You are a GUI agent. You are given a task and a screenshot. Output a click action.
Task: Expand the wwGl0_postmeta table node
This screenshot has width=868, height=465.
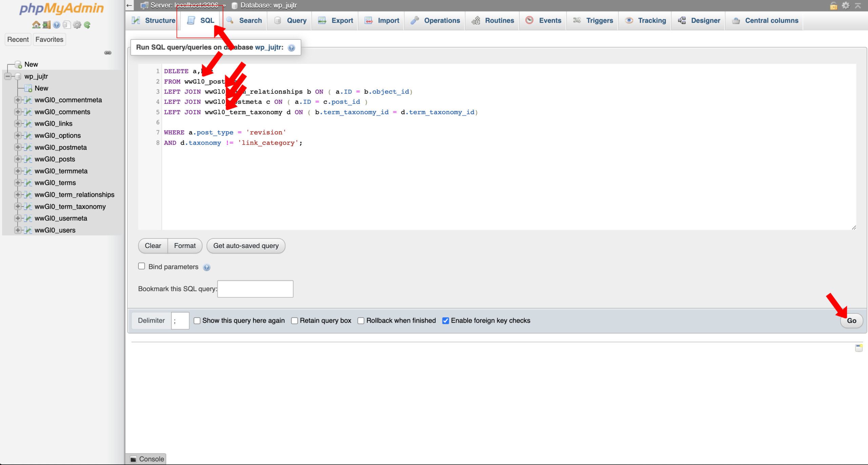click(18, 147)
